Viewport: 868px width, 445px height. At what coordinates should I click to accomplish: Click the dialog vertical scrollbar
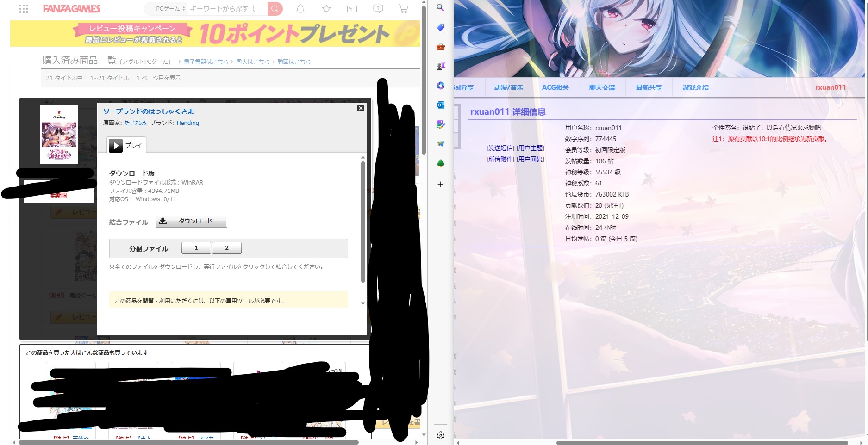363,221
